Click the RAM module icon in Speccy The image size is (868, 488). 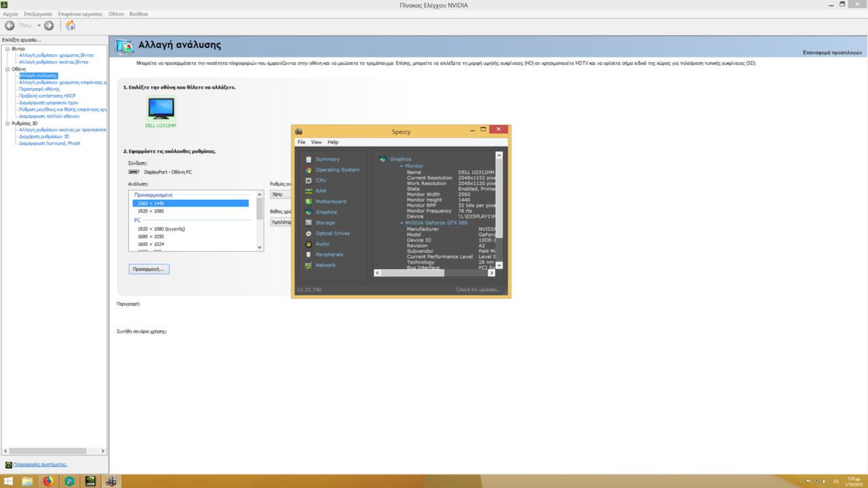tap(309, 191)
